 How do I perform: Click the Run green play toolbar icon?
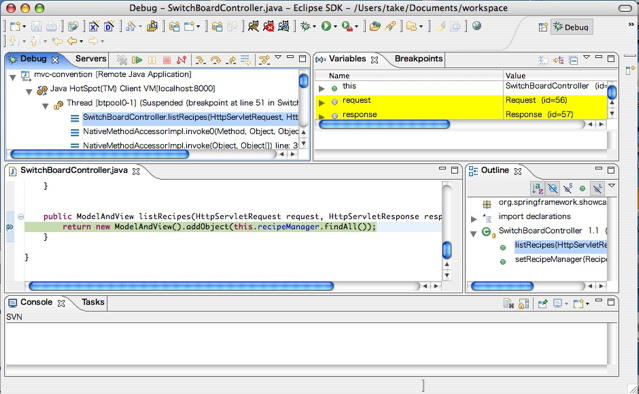tap(326, 26)
